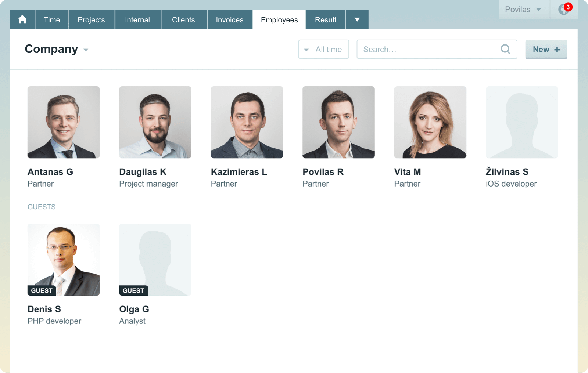Click Olga G's placeholder silhouette avatar
The height and width of the screenshot is (373, 588).
[x=155, y=260]
